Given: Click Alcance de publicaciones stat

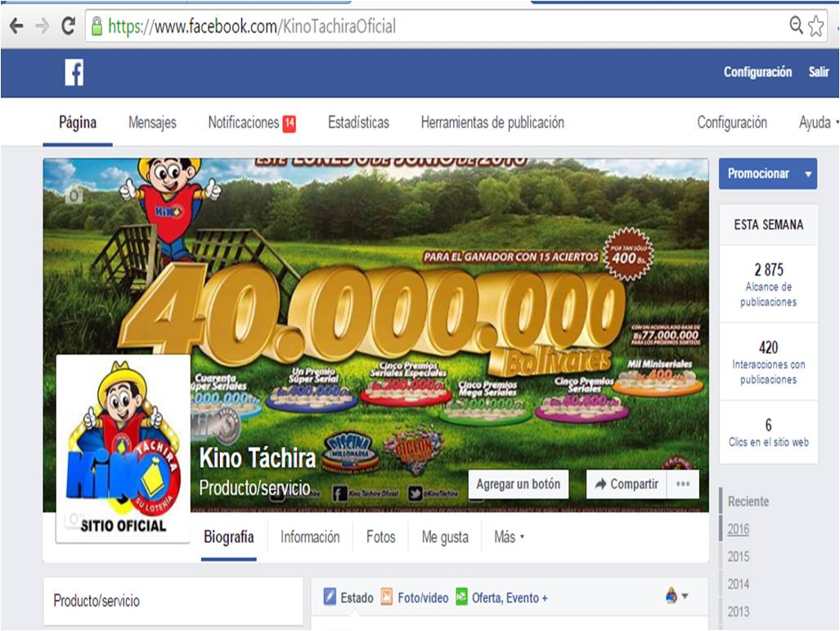Looking at the screenshot, I should pos(768,284).
